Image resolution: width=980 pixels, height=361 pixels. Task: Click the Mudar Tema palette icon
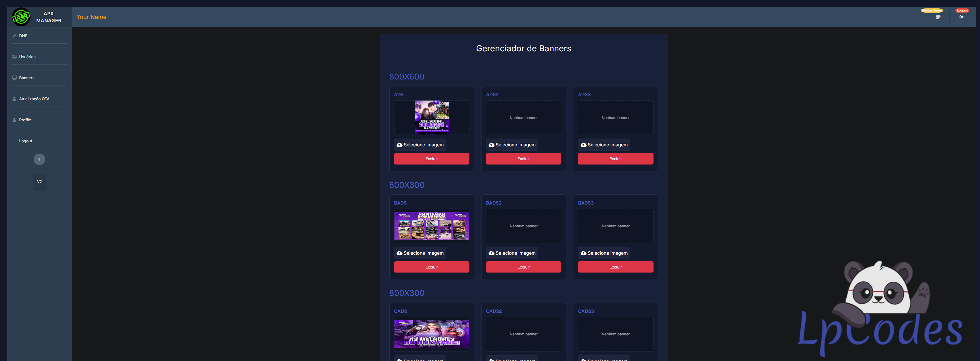pyautogui.click(x=938, y=17)
